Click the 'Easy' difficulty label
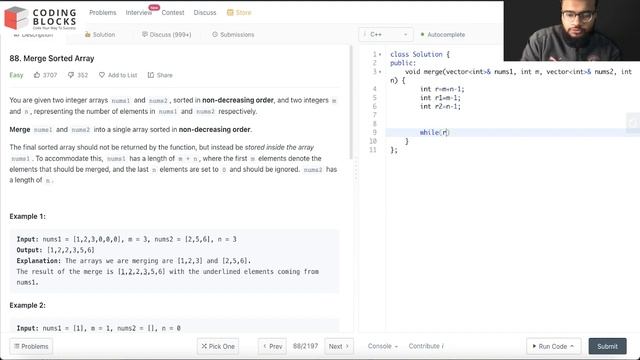 coord(16,75)
